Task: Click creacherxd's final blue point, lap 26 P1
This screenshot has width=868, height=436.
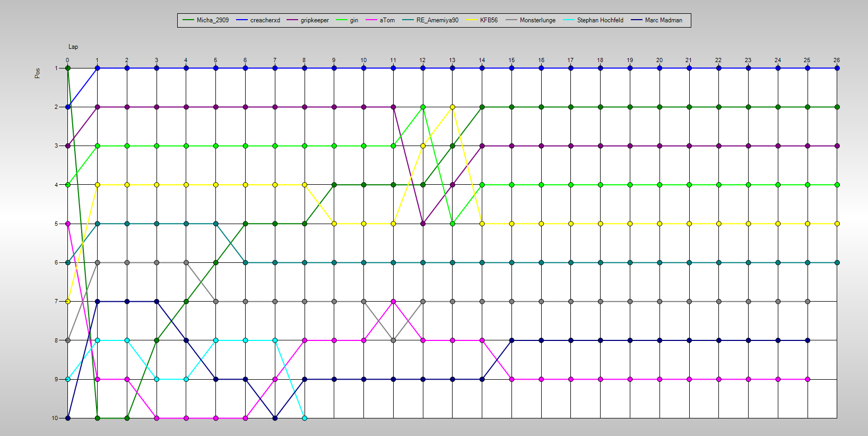Action: coord(837,68)
